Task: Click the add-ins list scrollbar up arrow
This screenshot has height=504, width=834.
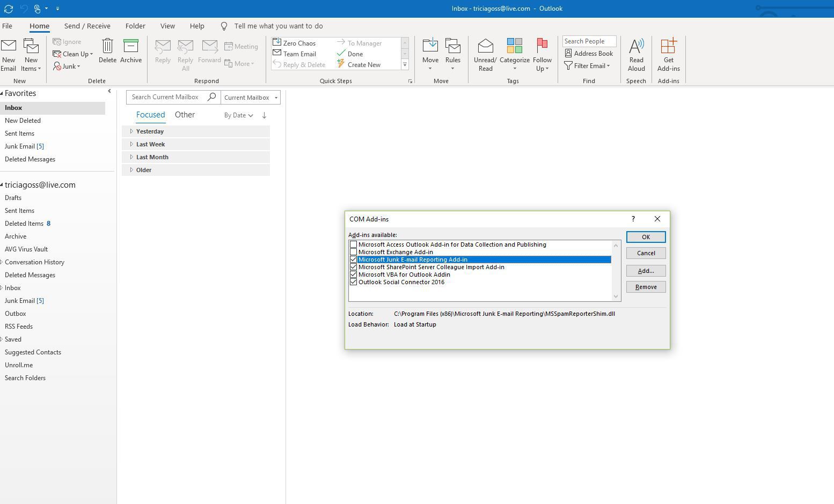Action: (x=616, y=245)
